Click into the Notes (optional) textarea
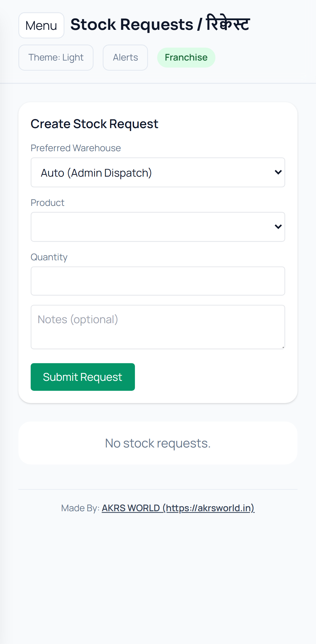This screenshot has width=316, height=644. click(158, 327)
